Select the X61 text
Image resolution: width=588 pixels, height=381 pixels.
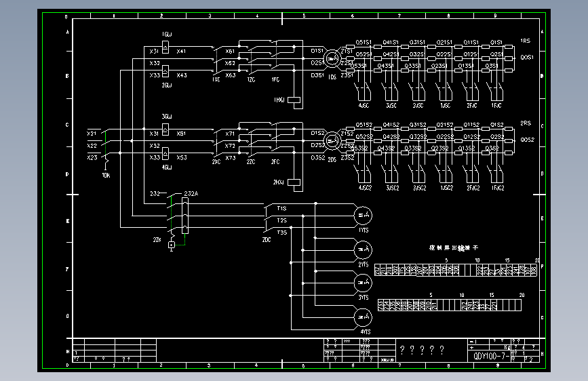230,52
